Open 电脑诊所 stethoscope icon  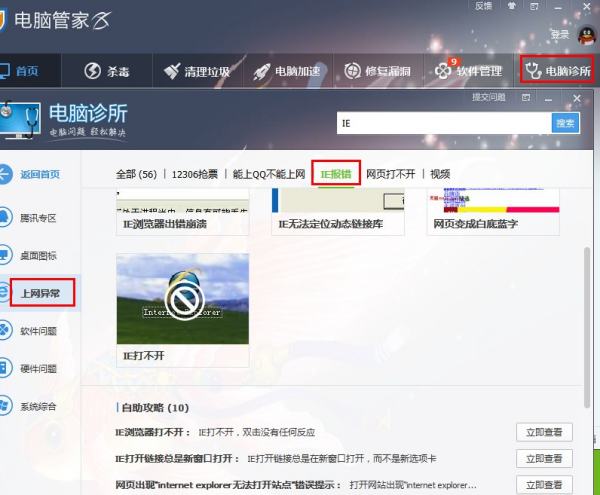[533, 71]
